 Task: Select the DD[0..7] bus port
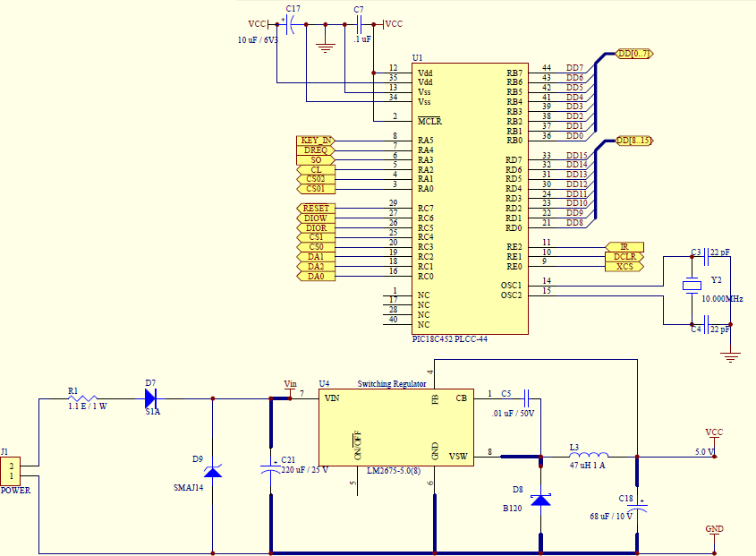634,54
